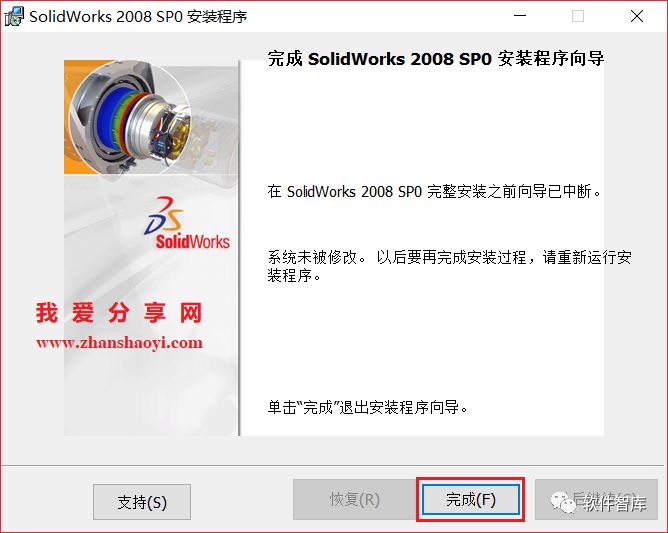Image resolution: width=668 pixels, height=533 pixels.
Task: Click the disabled 恢复(R) button
Action: (354, 499)
